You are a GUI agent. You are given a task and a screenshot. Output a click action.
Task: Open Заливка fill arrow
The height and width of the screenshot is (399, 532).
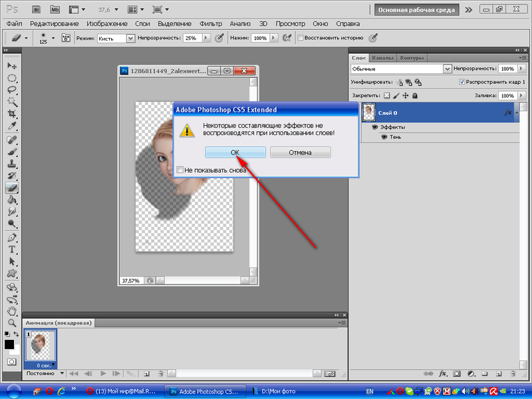521,96
